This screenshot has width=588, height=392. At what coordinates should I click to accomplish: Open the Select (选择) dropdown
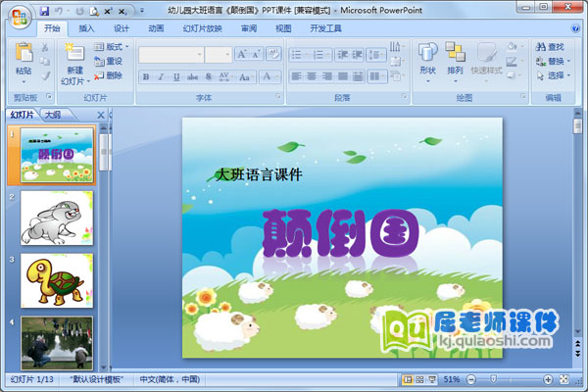[553, 75]
